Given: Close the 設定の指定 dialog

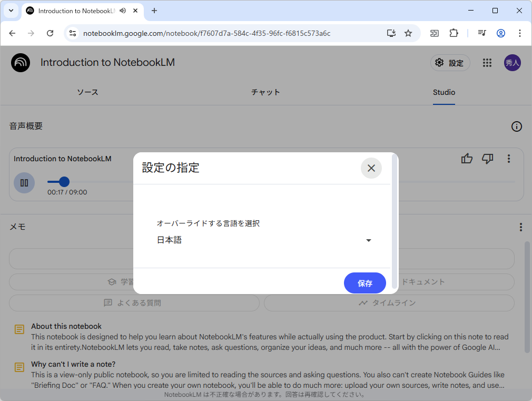Looking at the screenshot, I should click(371, 168).
